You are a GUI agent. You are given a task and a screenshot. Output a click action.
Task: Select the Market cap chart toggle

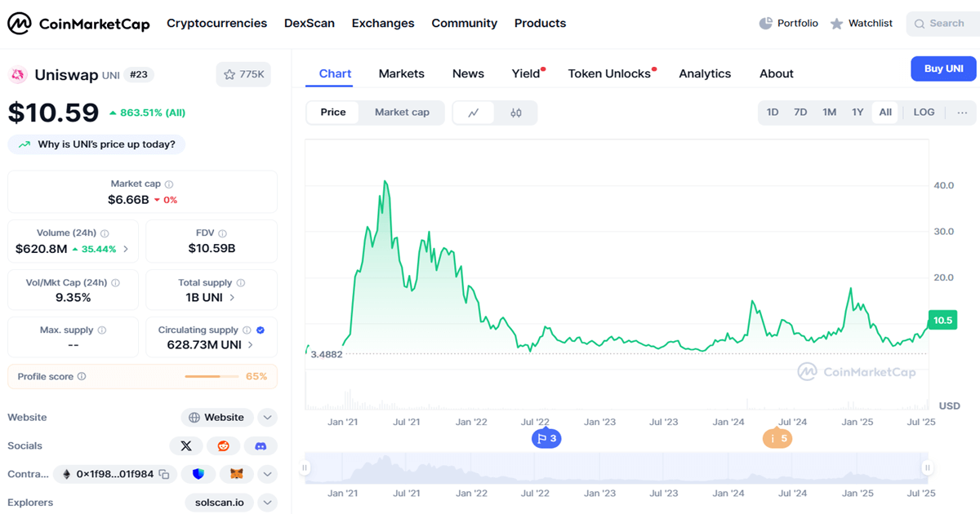402,113
